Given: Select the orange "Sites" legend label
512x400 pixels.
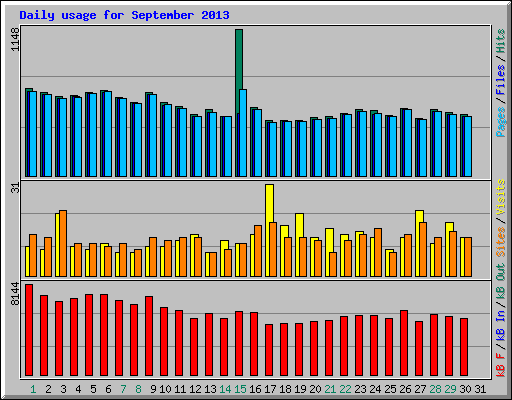Looking at the screenshot, I should [x=500, y=241].
